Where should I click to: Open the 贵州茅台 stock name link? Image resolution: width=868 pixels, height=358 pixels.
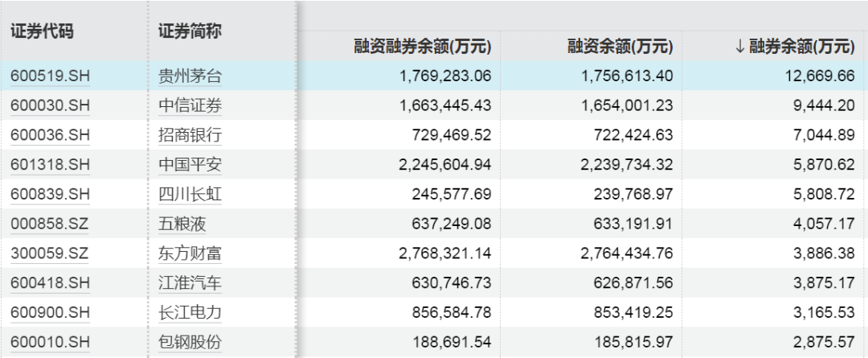point(190,76)
